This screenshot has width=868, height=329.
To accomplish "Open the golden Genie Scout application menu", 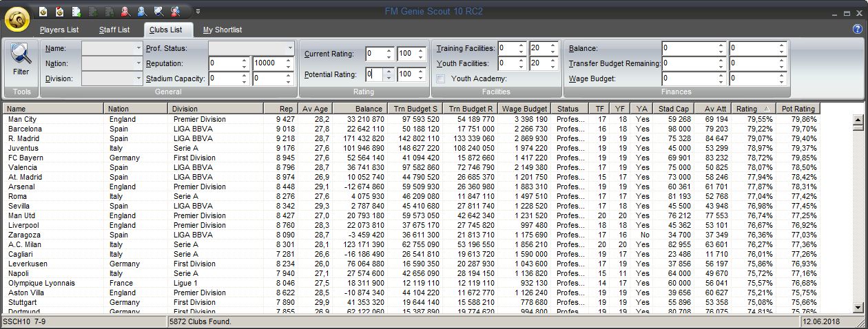I will (x=17, y=19).
